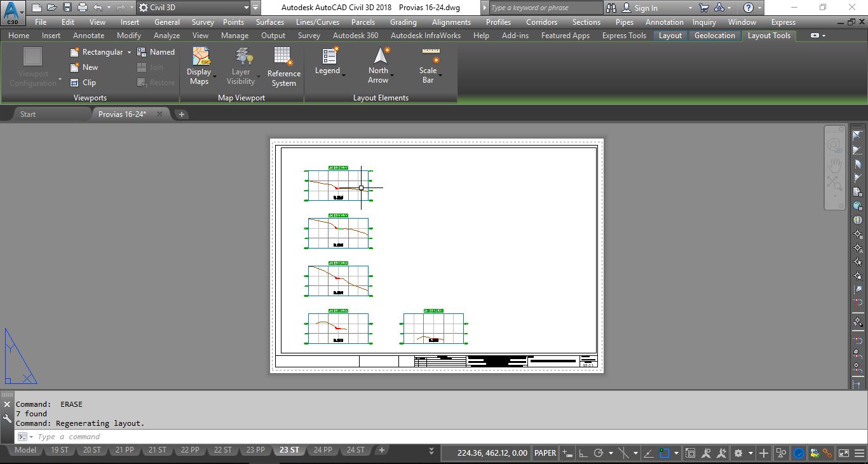This screenshot has width=868, height=464.
Task: Expand the Display Maps dropdown arrow
Action: pos(215,77)
